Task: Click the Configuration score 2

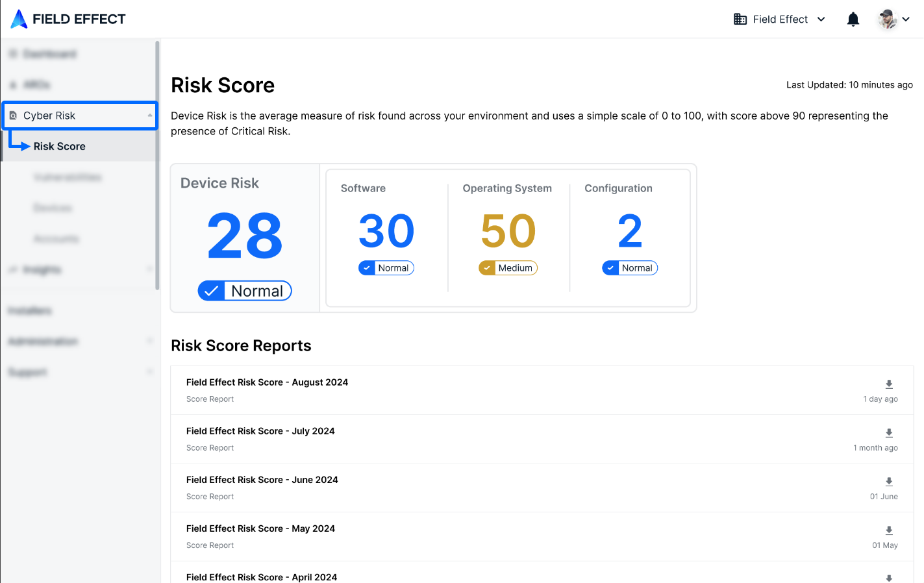Action: (x=630, y=231)
